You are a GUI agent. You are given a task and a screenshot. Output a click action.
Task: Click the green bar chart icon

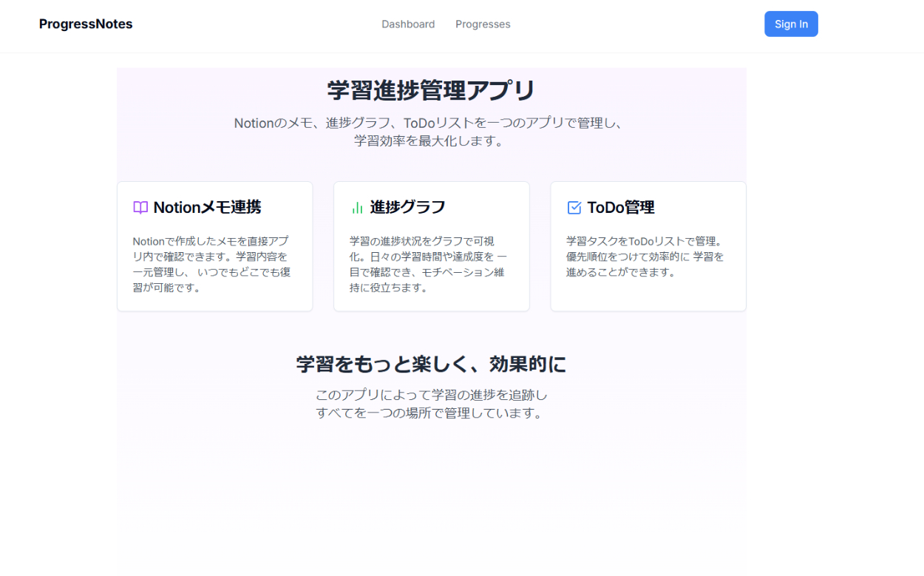coord(357,208)
